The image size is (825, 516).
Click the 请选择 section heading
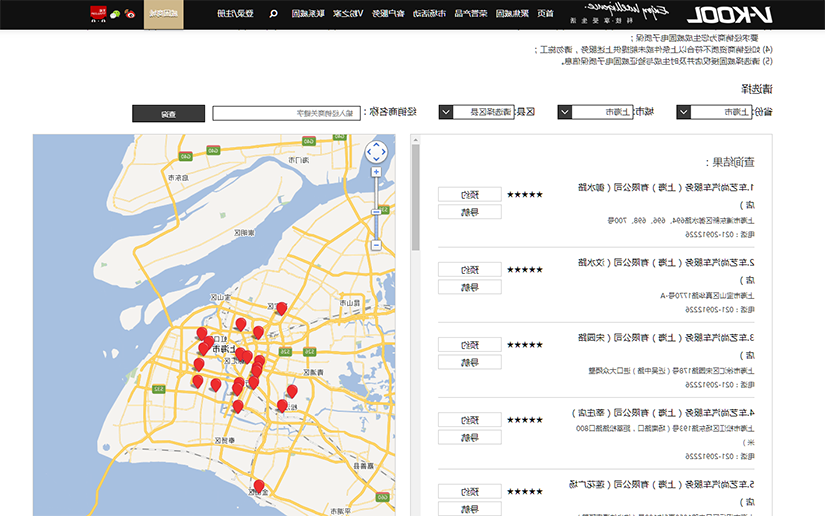[x=757, y=89]
